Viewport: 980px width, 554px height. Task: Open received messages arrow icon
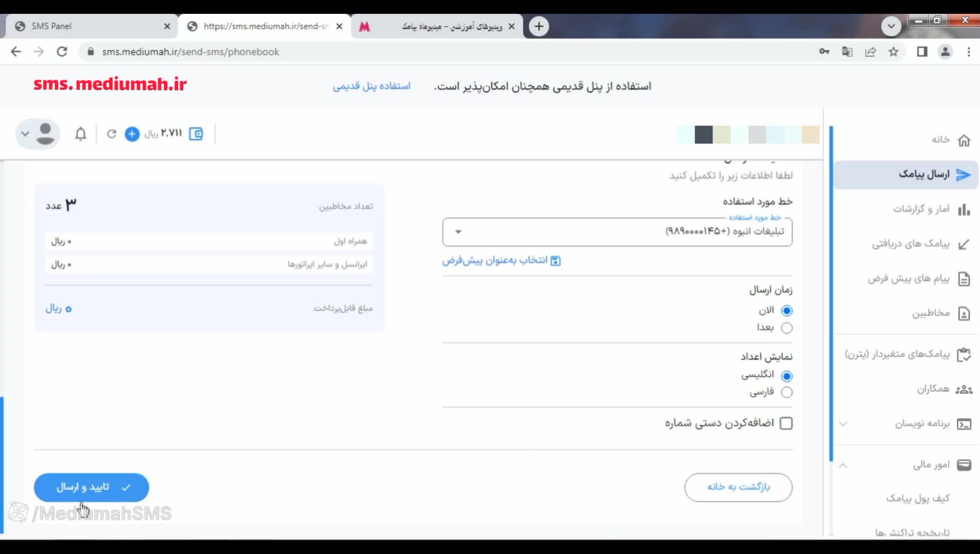click(x=964, y=244)
